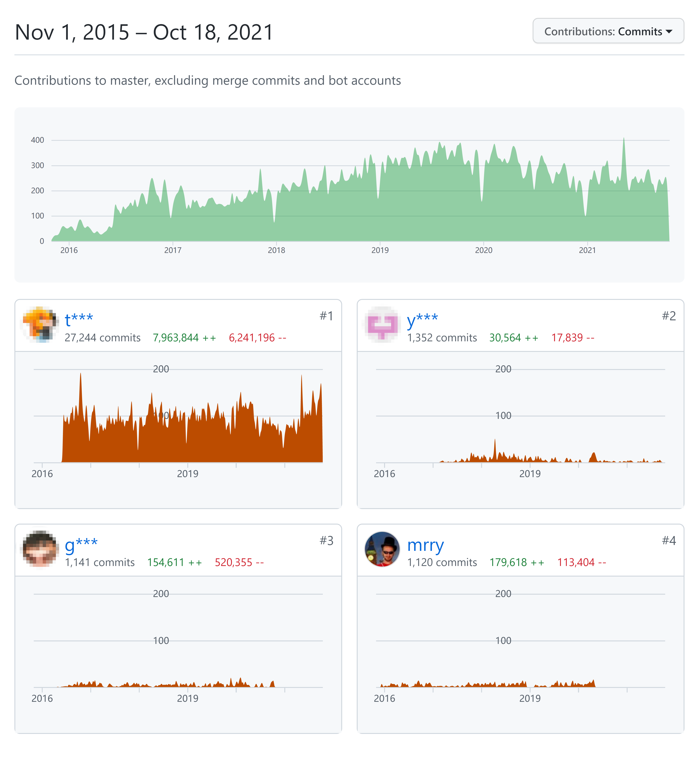Click the 27,244 commits link
Viewport: 700px width, 758px height.
[102, 338]
